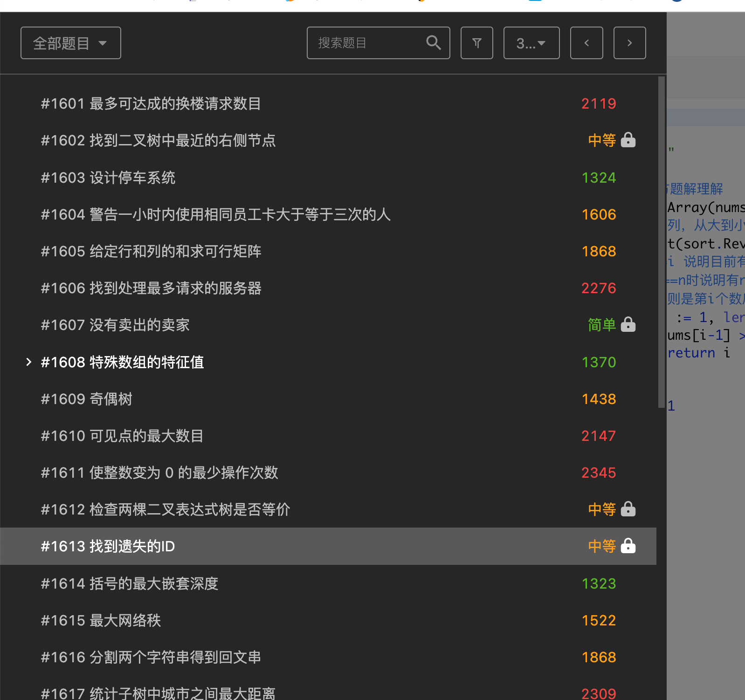This screenshot has height=700, width=745.
Task: Click lock icon on problem #1602
Action: point(628,140)
